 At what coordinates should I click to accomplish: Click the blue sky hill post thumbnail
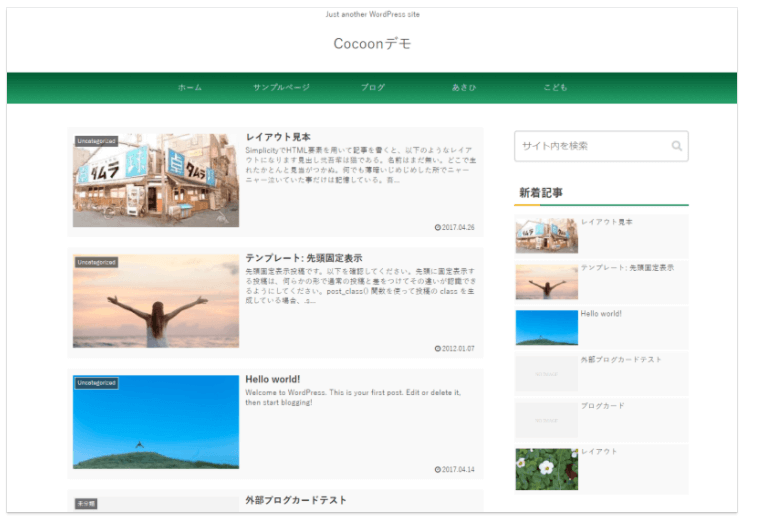pos(156,422)
